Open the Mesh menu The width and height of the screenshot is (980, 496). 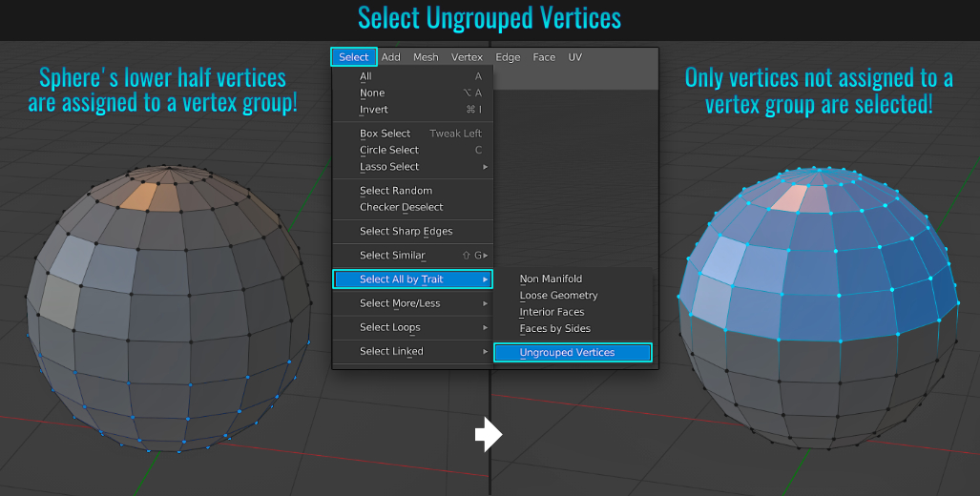coord(426,57)
